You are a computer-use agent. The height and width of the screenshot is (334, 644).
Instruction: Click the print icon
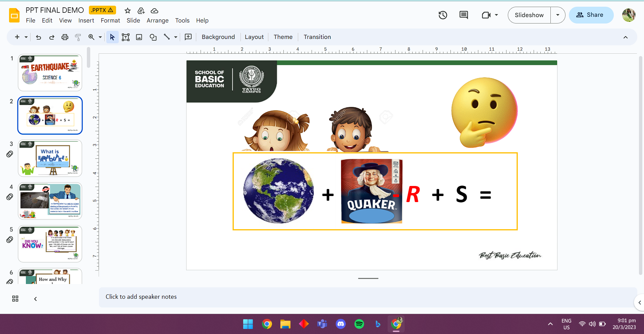65,37
